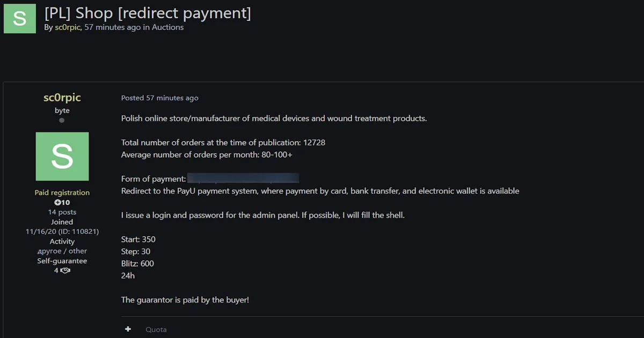Click the "Paid registration" member group label
The width and height of the screenshot is (644, 338).
62,193
